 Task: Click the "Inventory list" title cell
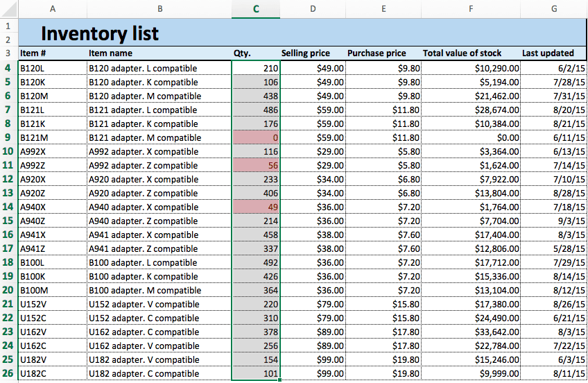point(100,33)
